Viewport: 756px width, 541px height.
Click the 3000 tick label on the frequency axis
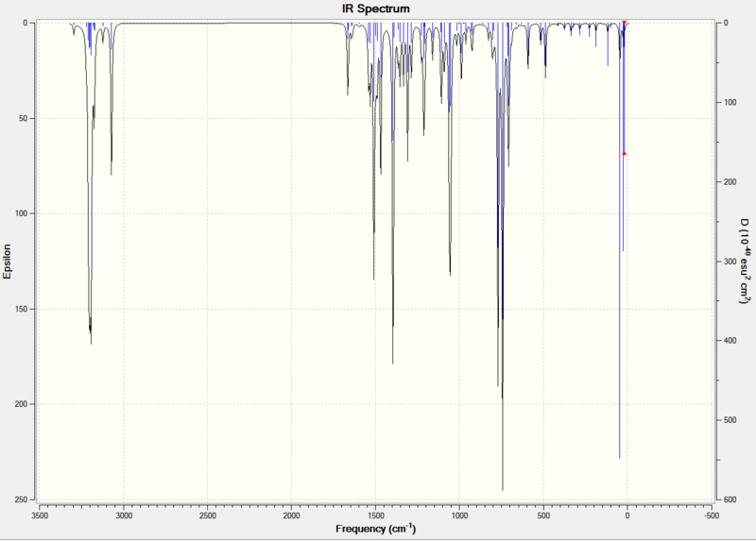pos(124,516)
